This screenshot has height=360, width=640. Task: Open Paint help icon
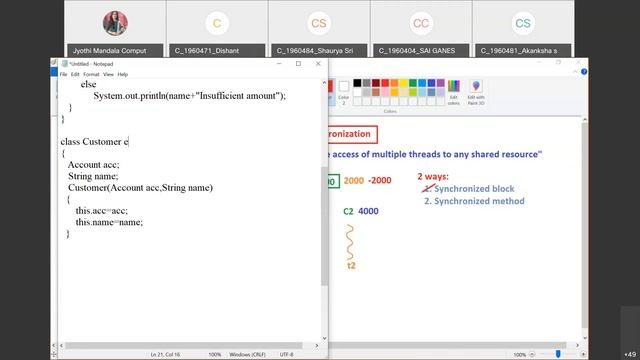click(x=584, y=71)
